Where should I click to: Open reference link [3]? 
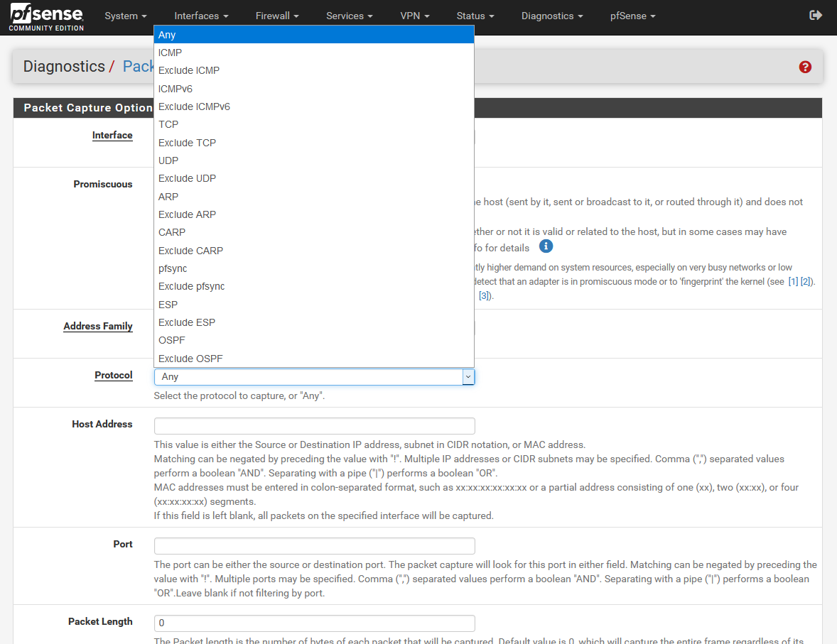484,295
